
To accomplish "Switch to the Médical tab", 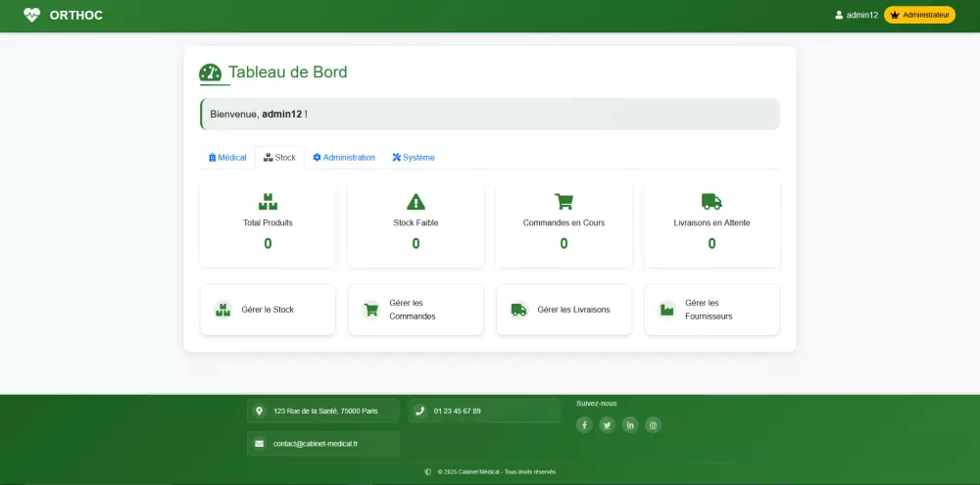I will point(227,158).
